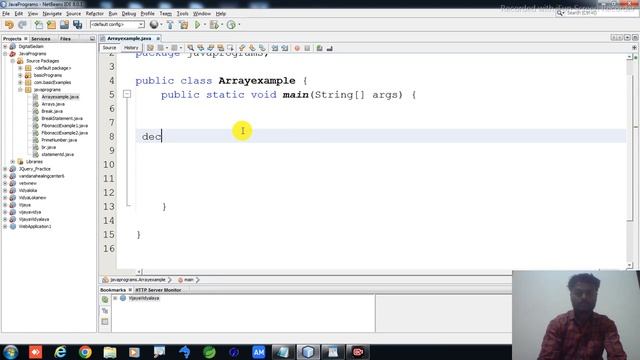
Task: Open Google Chrome from the taskbar
Action: pyautogui.click(x=85, y=352)
